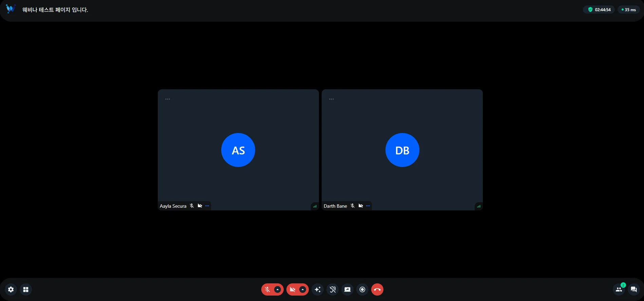Expand camera device options arrow

tap(303, 289)
